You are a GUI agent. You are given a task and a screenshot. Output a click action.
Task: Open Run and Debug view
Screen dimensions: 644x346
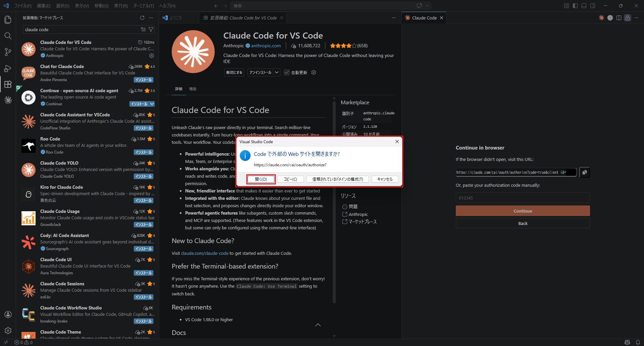[8, 68]
